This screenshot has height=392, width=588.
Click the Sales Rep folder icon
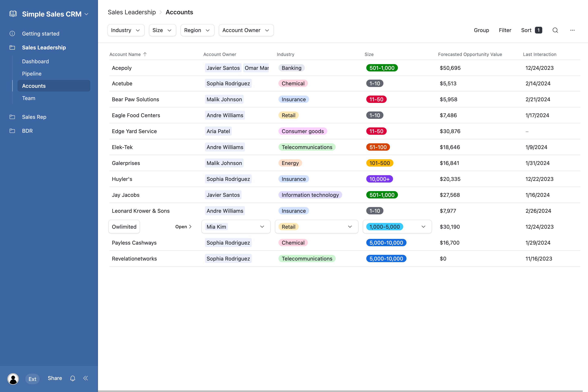coord(12,117)
